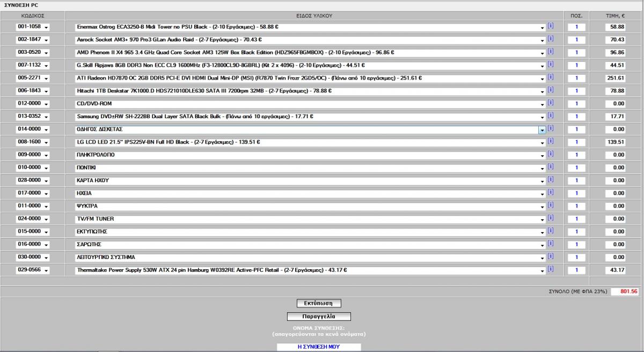The image size is (644, 352).
Task: Show info icon for ΠΟΝΤΙΚΙ row
Action: (x=550, y=168)
